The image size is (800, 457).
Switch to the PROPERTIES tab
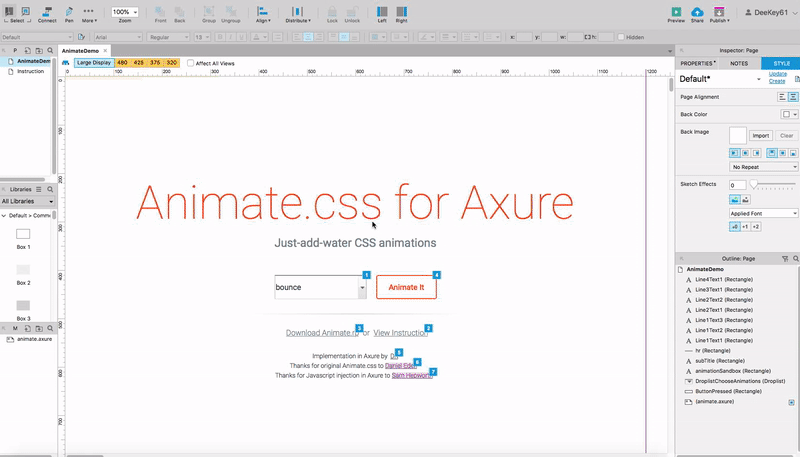697,63
